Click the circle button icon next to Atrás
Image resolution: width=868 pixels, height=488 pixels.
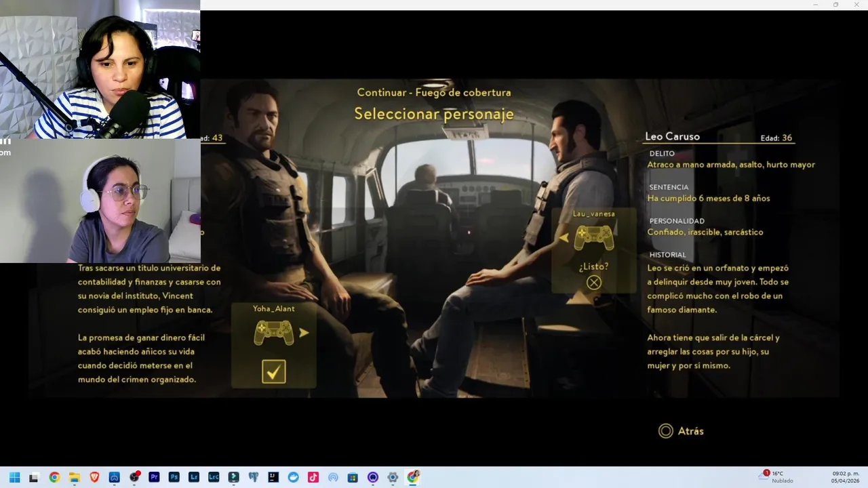(666, 431)
